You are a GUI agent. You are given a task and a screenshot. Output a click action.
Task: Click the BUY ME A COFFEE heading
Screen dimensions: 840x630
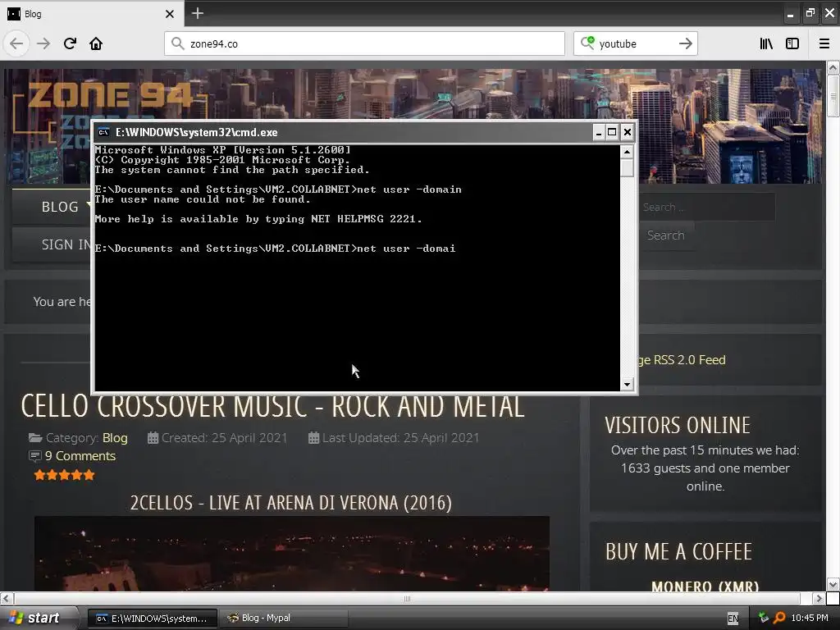[678, 552]
